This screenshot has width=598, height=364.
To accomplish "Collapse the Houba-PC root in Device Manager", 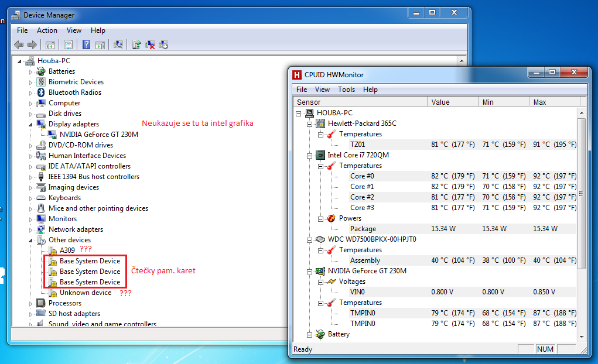I will 19,61.
